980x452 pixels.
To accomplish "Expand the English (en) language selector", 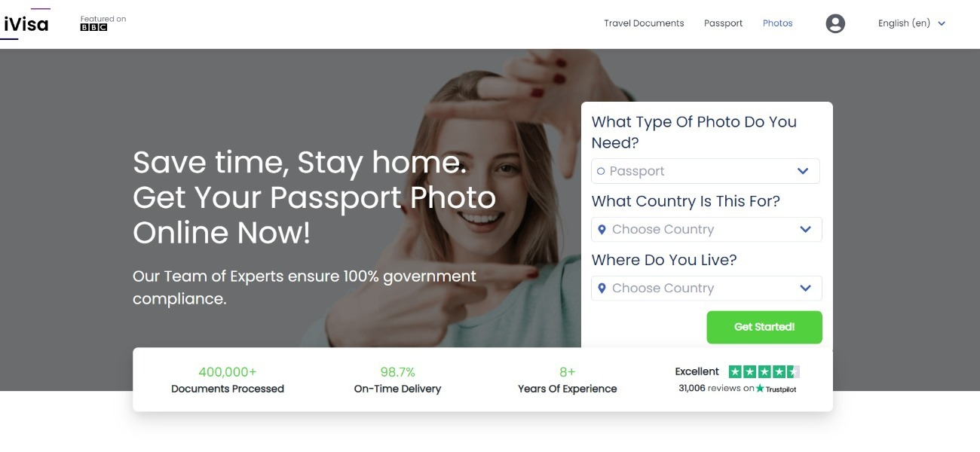I will [911, 23].
